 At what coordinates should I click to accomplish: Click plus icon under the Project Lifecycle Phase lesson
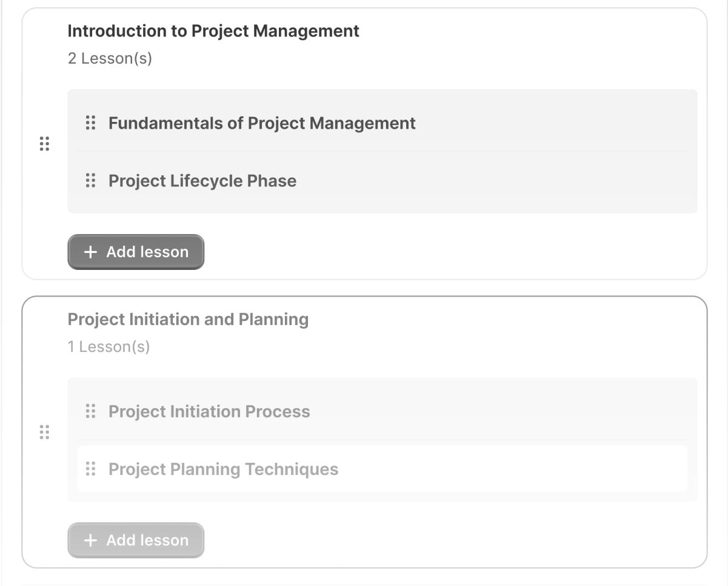point(90,252)
